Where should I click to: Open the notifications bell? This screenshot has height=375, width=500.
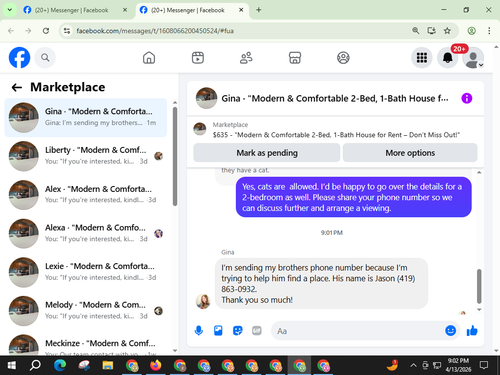[448, 58]
